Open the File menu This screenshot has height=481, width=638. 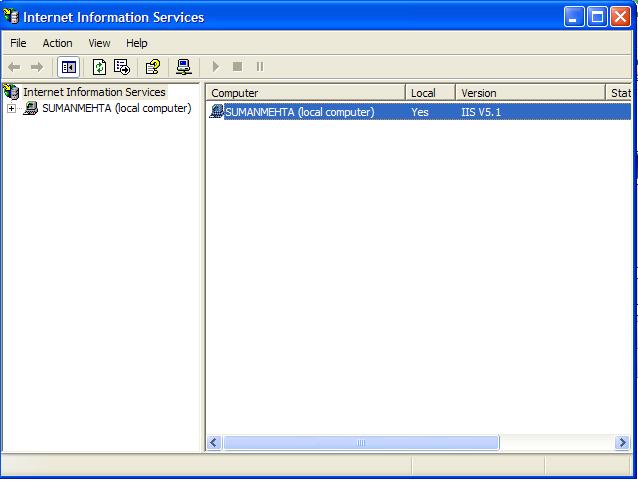18,43
